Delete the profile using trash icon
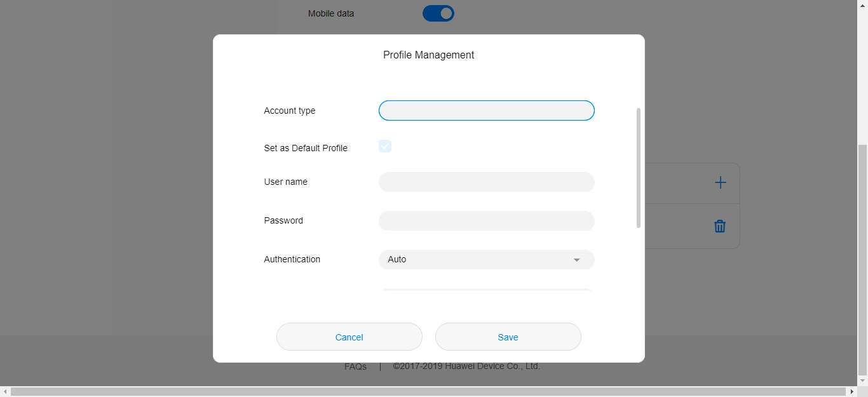This screenshot has height=397, width=868. coord(719,226)
